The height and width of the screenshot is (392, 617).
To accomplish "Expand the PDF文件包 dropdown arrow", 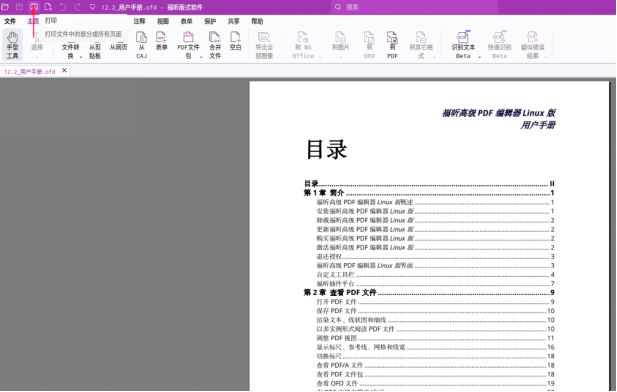I will pyautogui.click(x=201, y=57).
